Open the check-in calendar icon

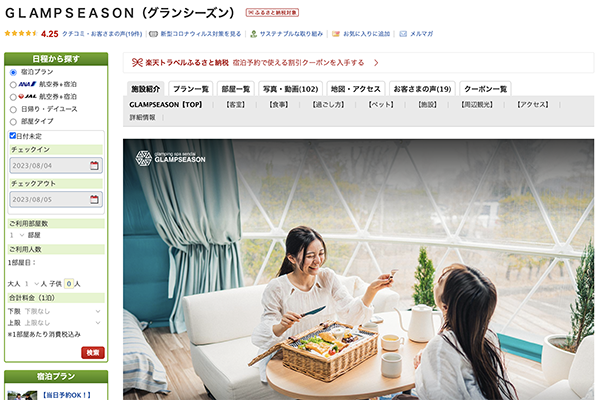click(94, 165)
